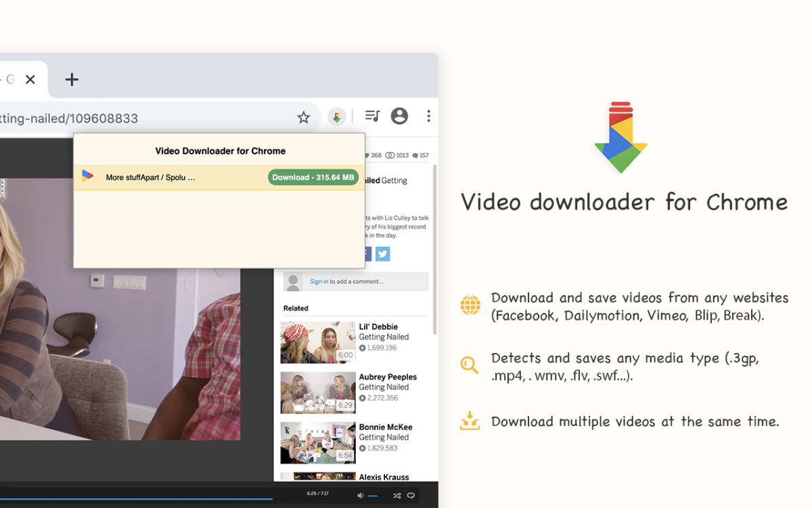
Task: Click the video progress bar
Action: pos(135,499)
